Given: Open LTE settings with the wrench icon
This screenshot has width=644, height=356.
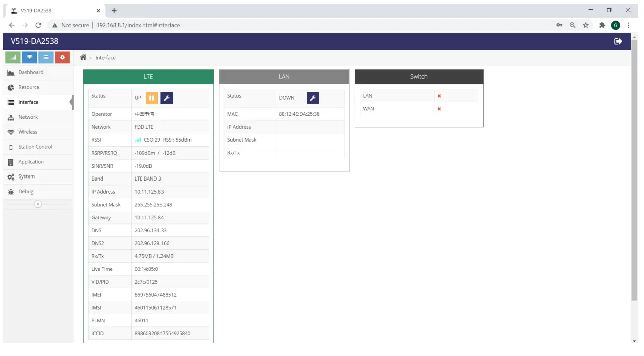Looking at the screenshot, I should (167, 98).
